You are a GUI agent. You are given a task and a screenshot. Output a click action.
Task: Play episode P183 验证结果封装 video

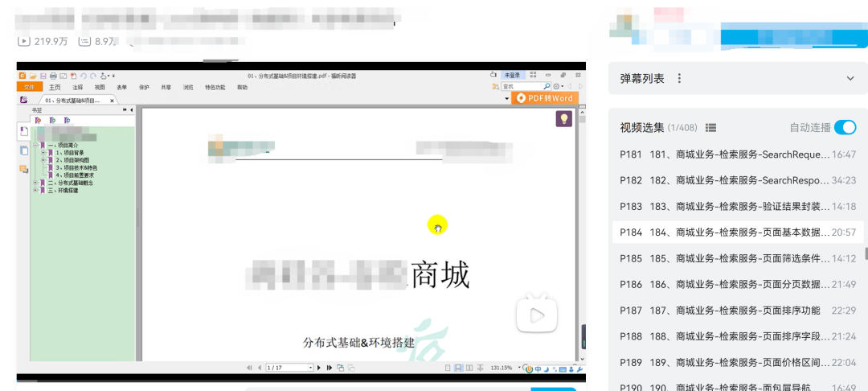[x=738, y=207]
